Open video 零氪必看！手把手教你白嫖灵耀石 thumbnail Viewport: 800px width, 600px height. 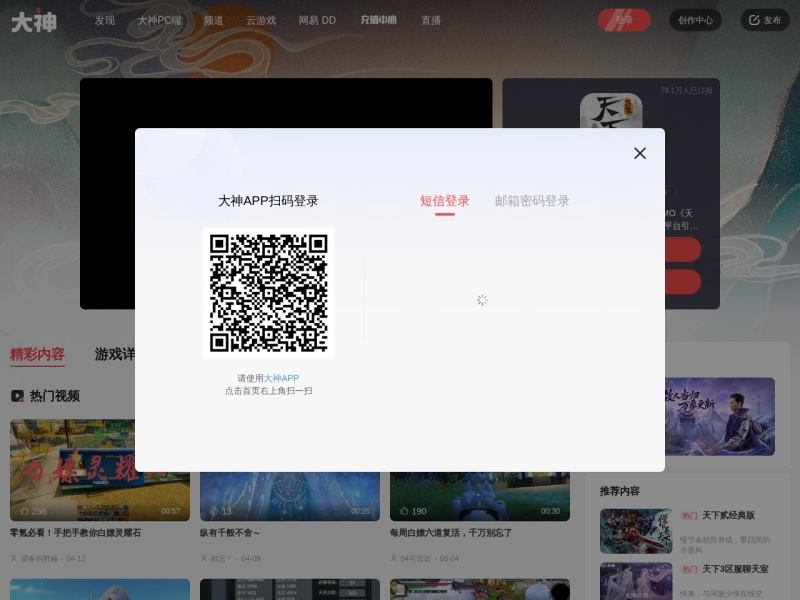99,470
